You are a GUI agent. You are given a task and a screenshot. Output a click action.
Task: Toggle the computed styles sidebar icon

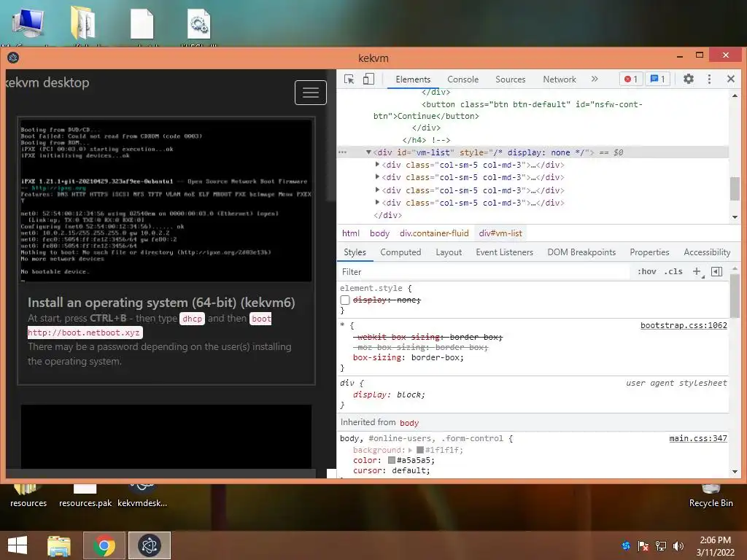click(x=716, y=272)
